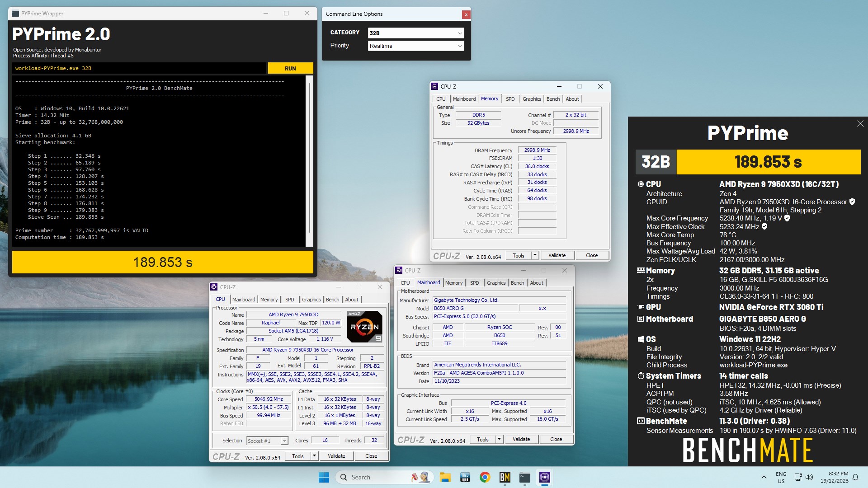Image resolution: width=868 pixels, height=488 pixels.
Task: Launch Google Chrome from taskbar
Action: pos(485,477)
